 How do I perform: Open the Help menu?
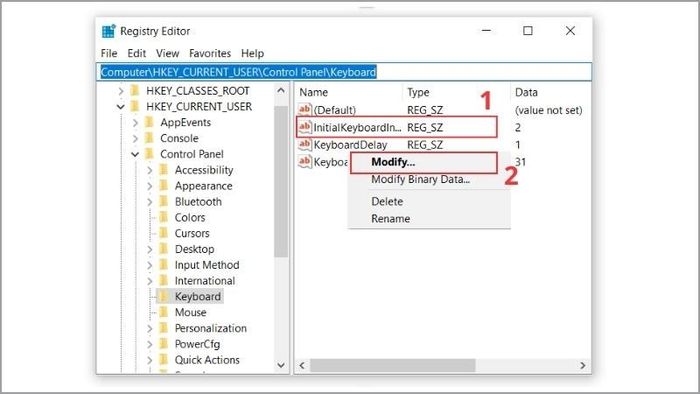tap(252, 53)
